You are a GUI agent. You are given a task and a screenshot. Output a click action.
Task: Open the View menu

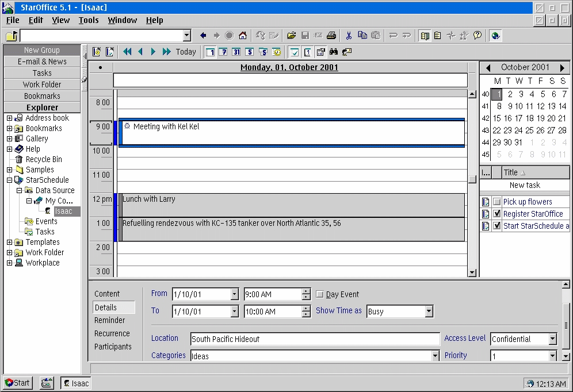tap(60, 21)
